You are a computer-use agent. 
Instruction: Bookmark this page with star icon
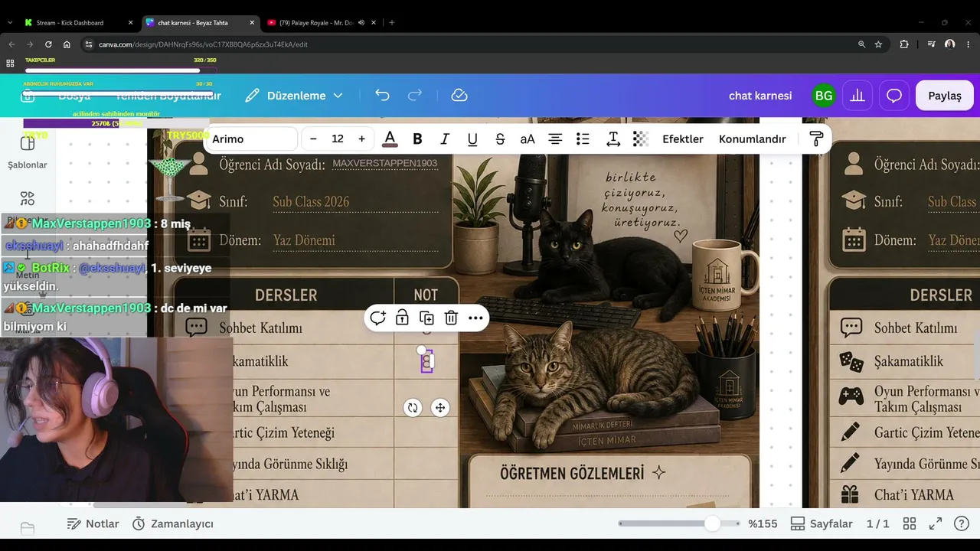878,44
